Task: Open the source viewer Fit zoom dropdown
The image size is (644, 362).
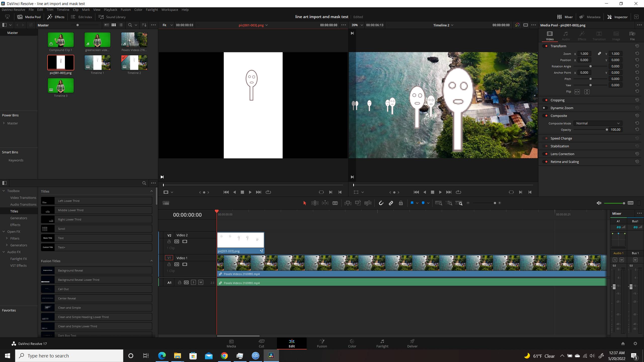Action: pyautogui.click(x=168, y=25)
